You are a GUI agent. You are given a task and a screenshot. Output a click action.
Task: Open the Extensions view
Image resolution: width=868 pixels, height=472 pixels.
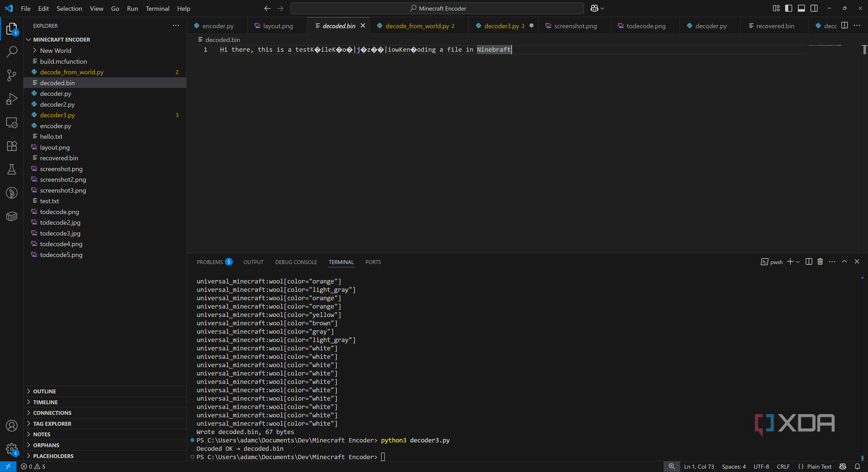point(12,146)
